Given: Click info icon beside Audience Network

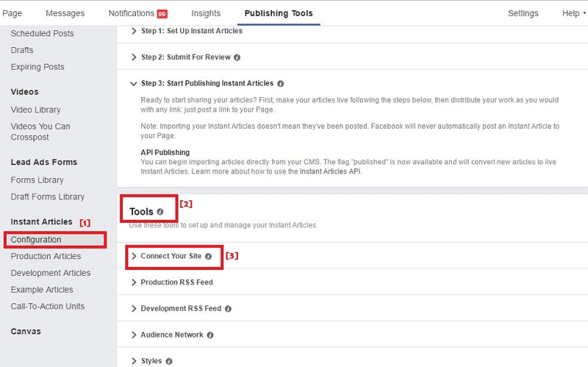Looking at the screenshot, I should click(210, 335).
